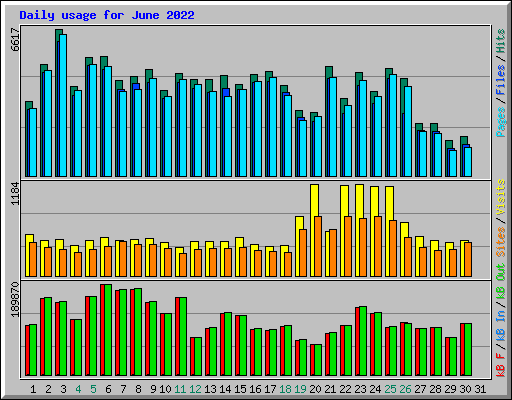Click day 13 on the date axis

coord(210,389)
